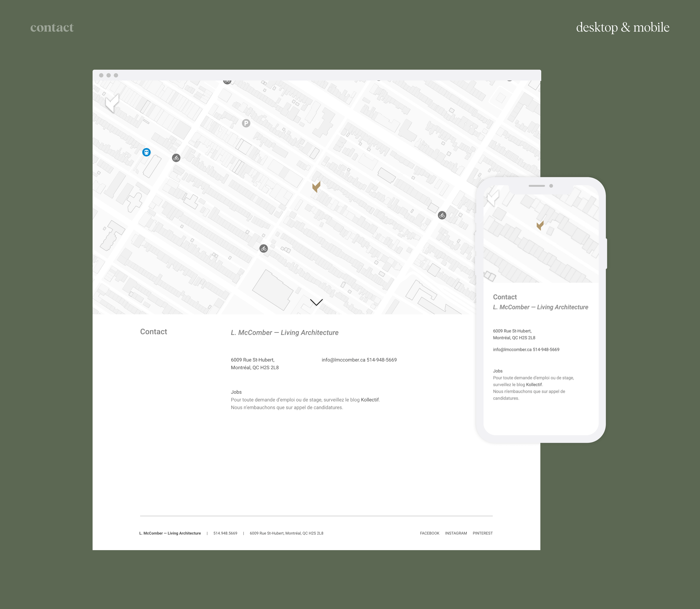Click bike marker right of the gold pin
Image resolution: width=700 pixels, height=609 pixels.
[442, 215]
